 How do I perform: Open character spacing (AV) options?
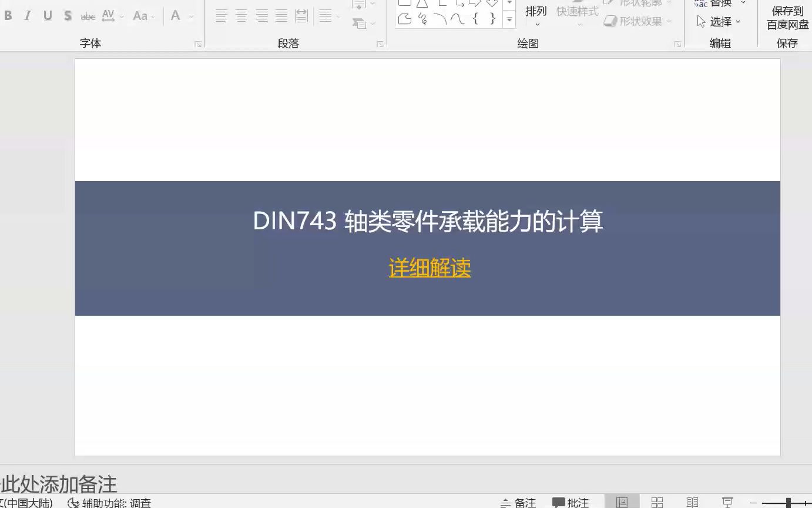pyautogui.click(x=112, y=16)
